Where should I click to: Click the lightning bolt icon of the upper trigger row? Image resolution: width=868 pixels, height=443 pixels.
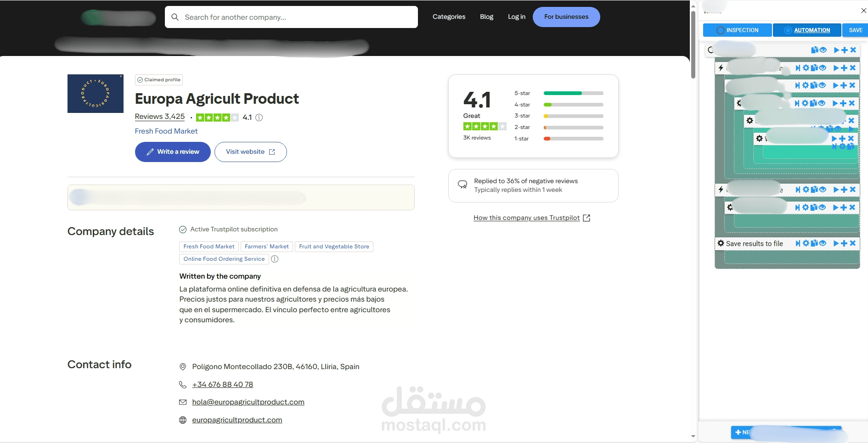click(721, 68)
